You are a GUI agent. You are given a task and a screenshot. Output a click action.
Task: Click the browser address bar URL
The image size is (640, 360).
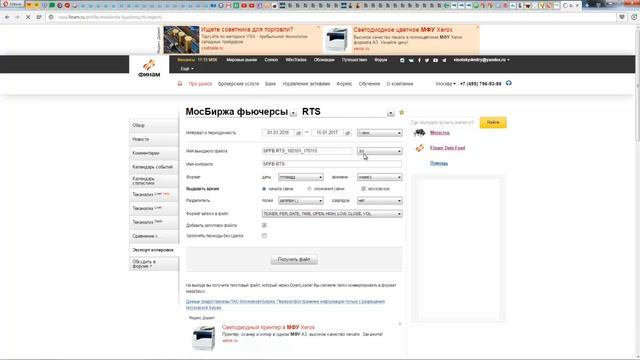110,17
